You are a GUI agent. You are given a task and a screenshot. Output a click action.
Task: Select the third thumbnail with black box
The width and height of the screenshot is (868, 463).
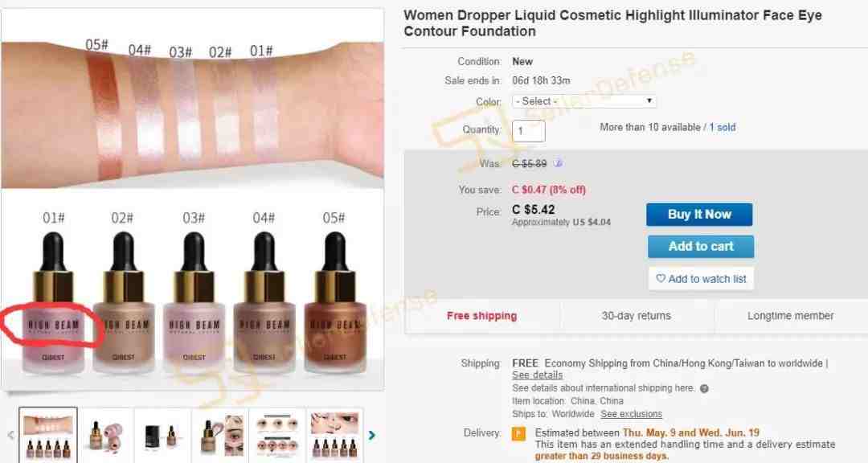[x=162, y=436]
